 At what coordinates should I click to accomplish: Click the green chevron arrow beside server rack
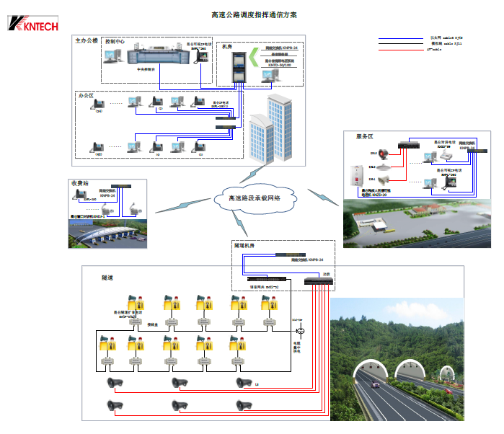254,56
